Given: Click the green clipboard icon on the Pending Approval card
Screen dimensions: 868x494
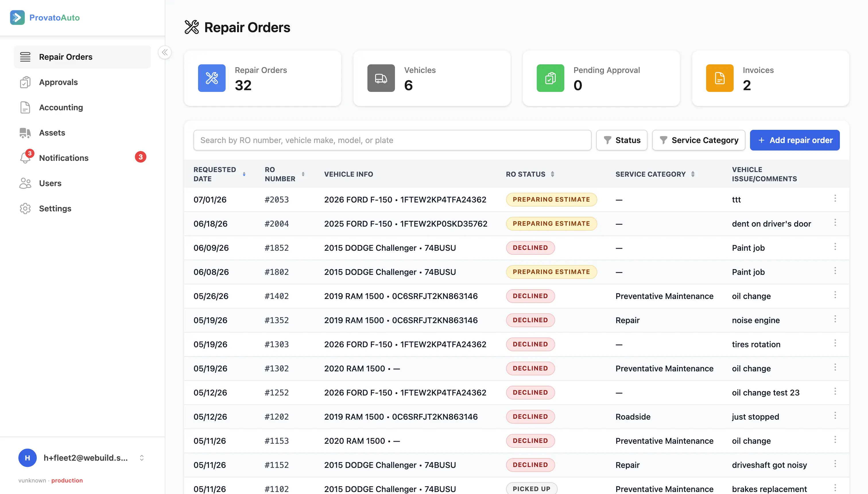Looking at the screenshot, I should (550, 78).
